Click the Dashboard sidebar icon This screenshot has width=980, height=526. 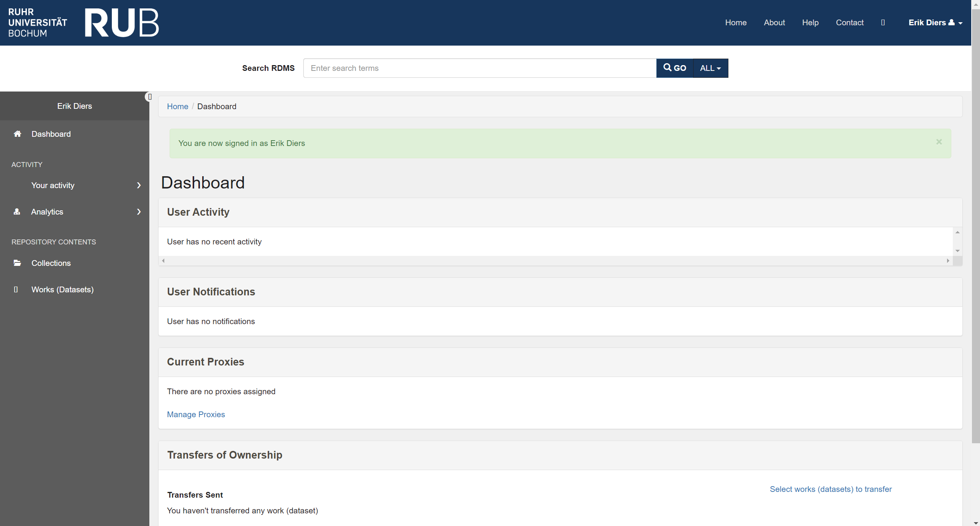pos(17,134)
